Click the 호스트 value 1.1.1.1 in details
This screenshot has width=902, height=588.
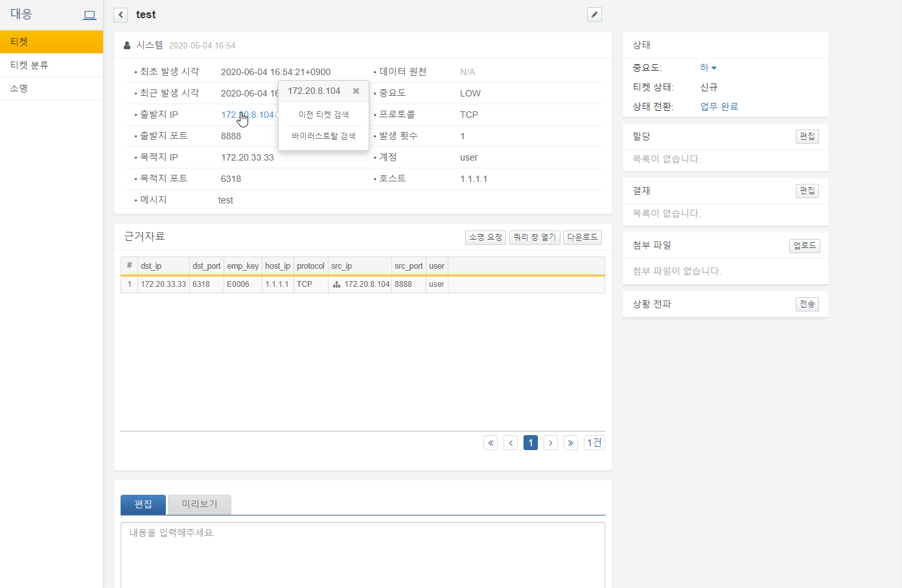click(474, 179)
